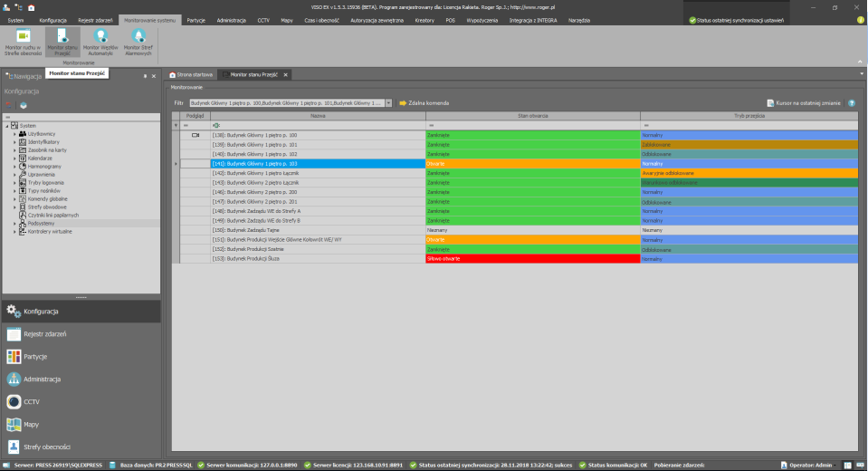Open Partycje section in navigation sidebar
Viewport: 868px width, 471px height.
pyautogui.click(x=34, y=356)
